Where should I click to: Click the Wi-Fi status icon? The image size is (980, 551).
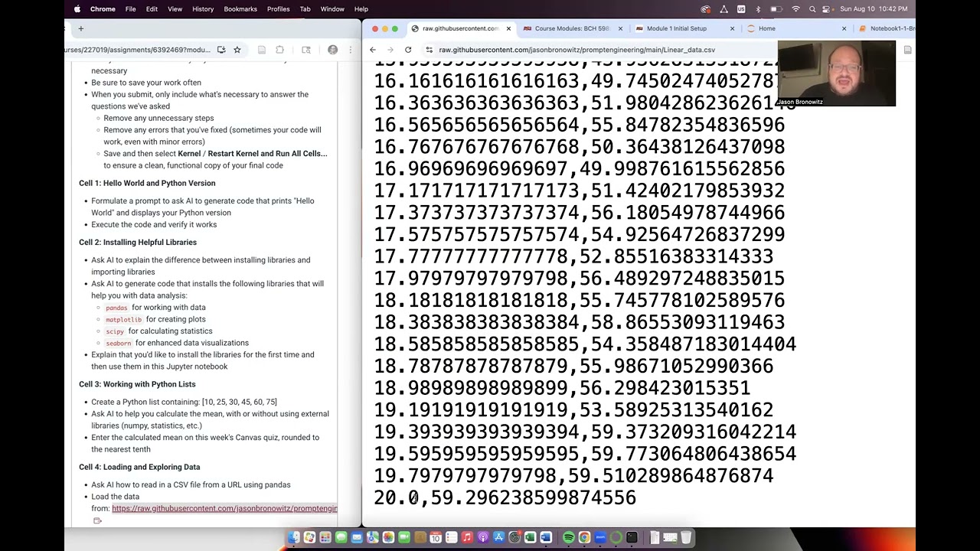(x=796, y=9)
